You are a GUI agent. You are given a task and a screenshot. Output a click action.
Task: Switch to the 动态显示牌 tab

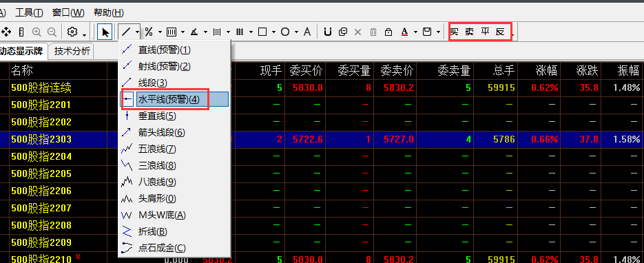[23, 51]
